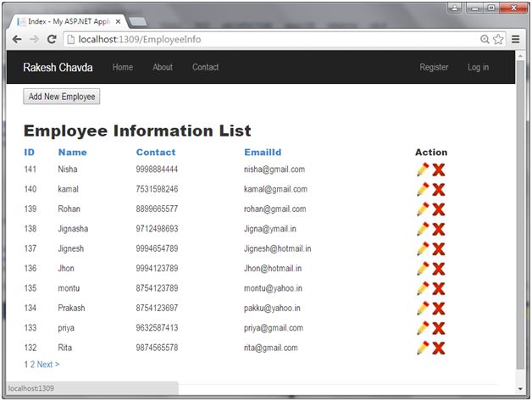
Task: Open the Log in nav link
Action: (x=478, y=67)
